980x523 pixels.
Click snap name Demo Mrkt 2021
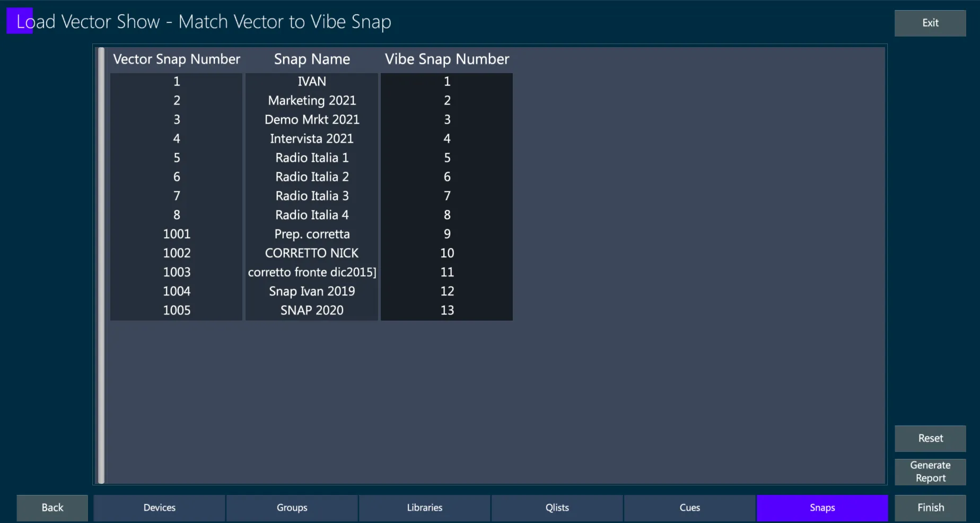pos(312,120)
